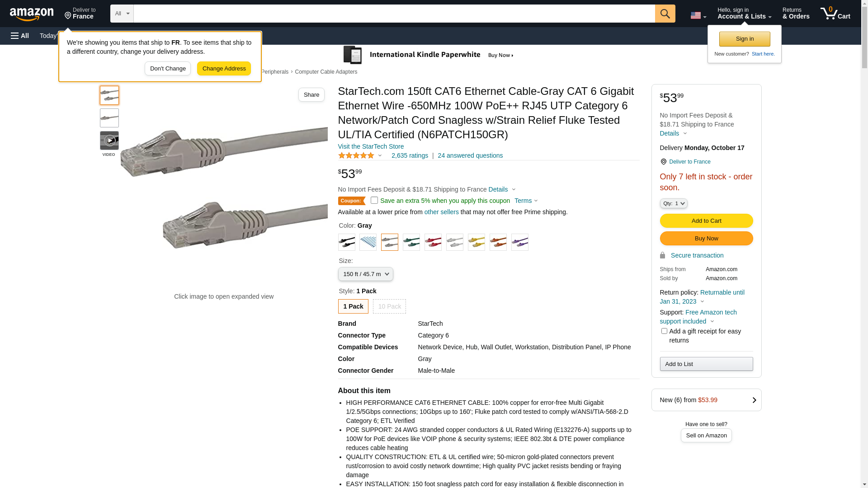Select the purple cable color swatch

(x=519, y=242)
